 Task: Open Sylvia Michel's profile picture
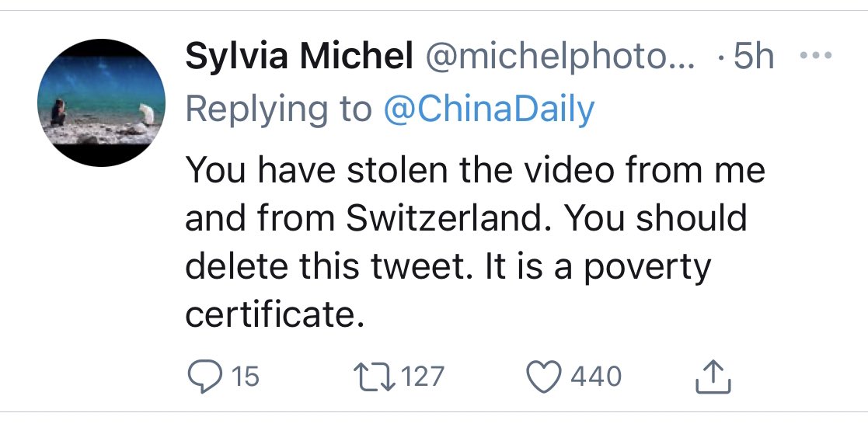[x=101, y=103]
